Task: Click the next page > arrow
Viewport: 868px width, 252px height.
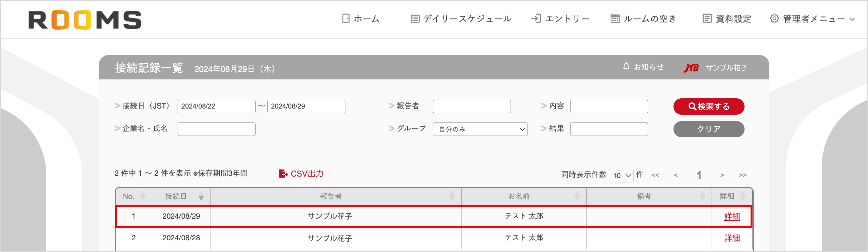Action: pyautogui.click(x=722, y=175)
